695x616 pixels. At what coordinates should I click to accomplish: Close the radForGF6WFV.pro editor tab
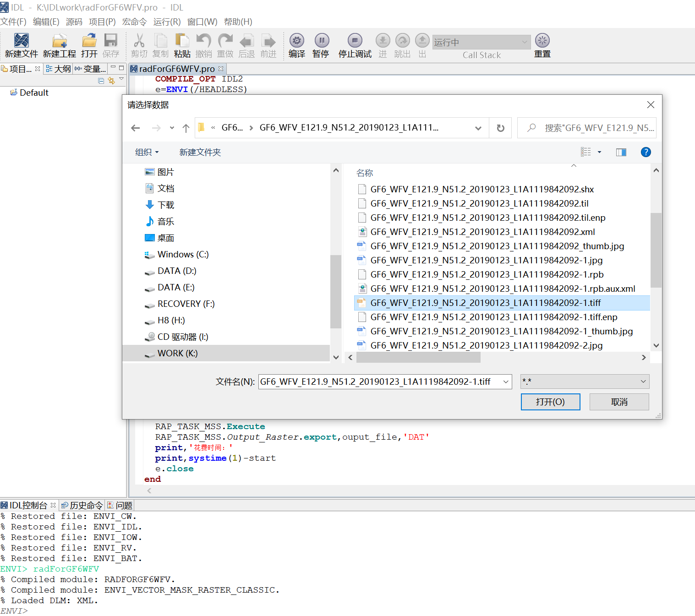(221, 69)
